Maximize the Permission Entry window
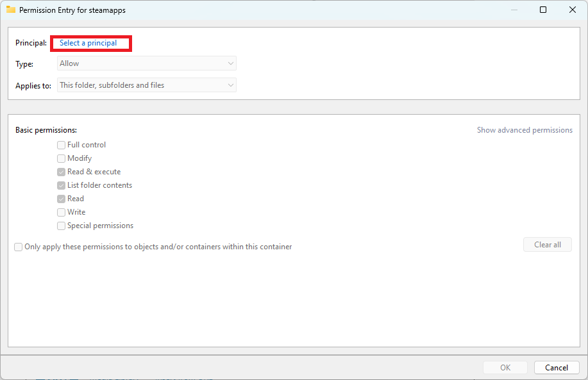 coord(542,10)
